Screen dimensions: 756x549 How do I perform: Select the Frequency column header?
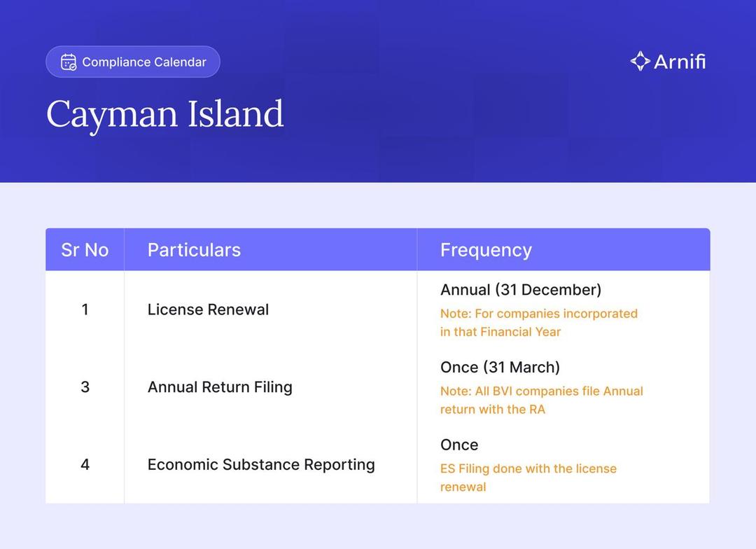point(486,250)
